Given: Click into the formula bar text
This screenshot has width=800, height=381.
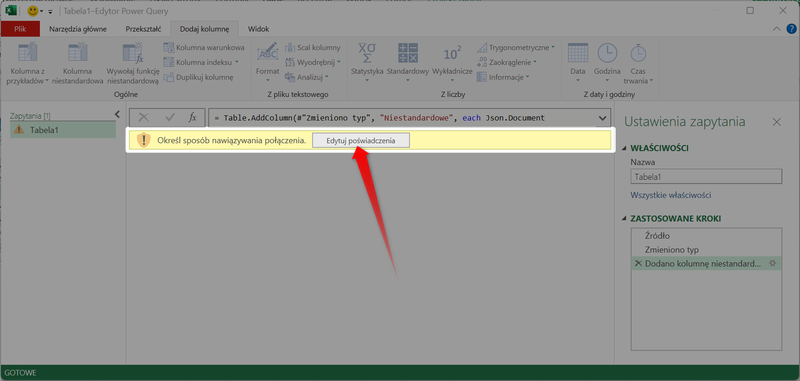Looking at the screenshot, I should coord(380,118).
